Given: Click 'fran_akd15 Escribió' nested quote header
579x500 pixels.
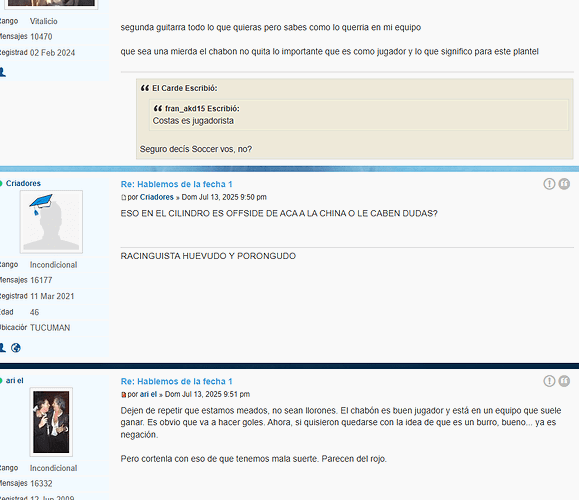Looking at the screenshot, I should [202, 109].
